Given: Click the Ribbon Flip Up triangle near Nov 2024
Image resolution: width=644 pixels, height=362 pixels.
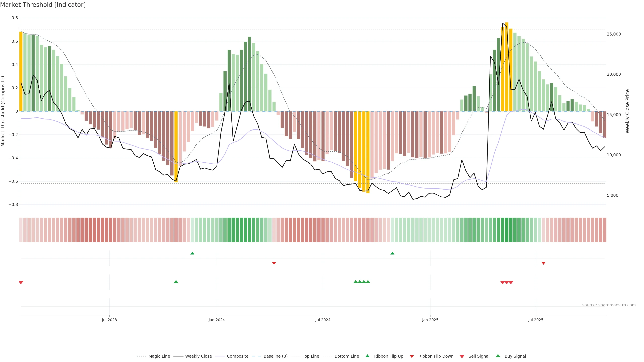Looking at the screenshot, I should (x=392, y=253).
